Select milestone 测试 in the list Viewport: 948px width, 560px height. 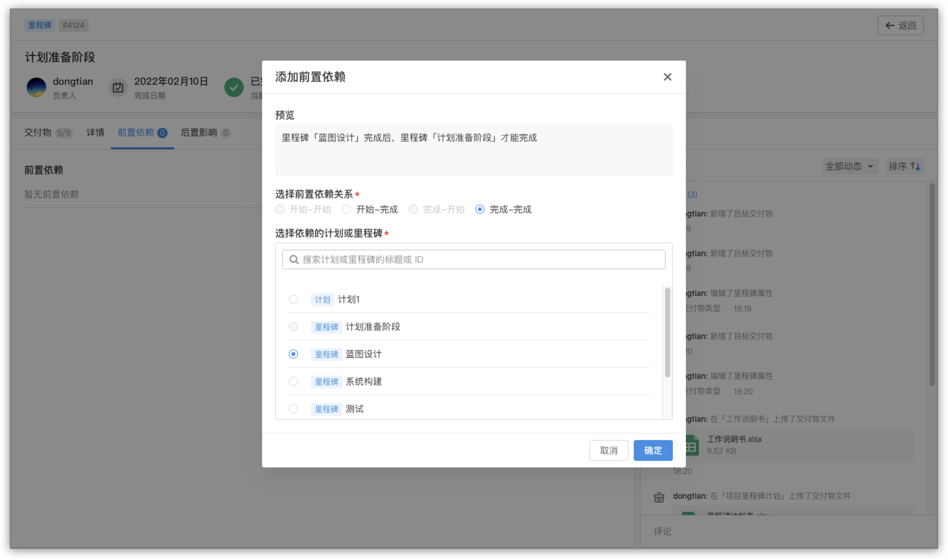click(294, 409)
